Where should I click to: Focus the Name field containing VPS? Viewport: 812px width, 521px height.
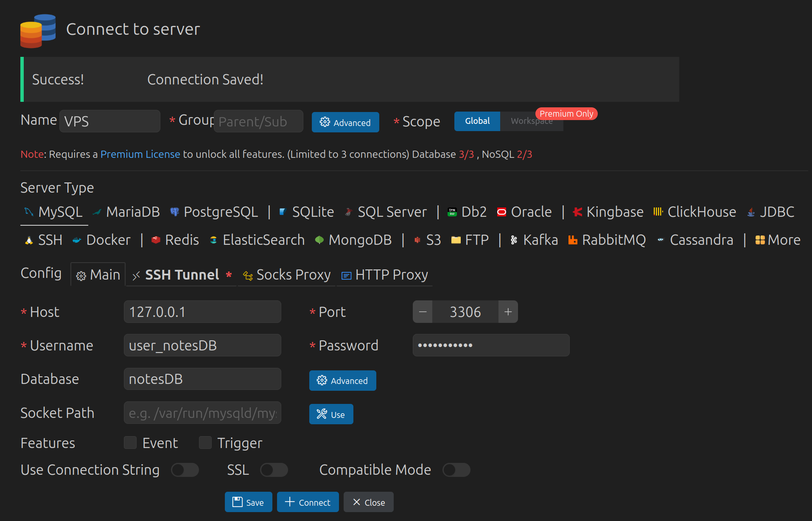(x=110, y=121)
